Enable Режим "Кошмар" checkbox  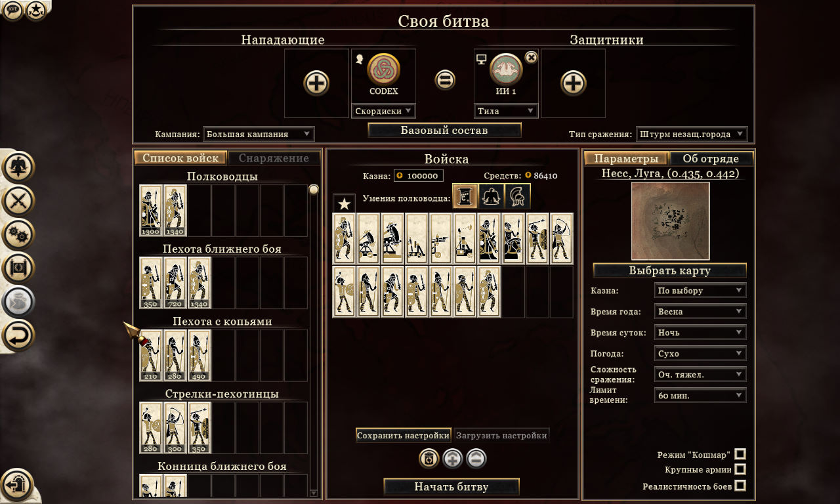point(740,454)
